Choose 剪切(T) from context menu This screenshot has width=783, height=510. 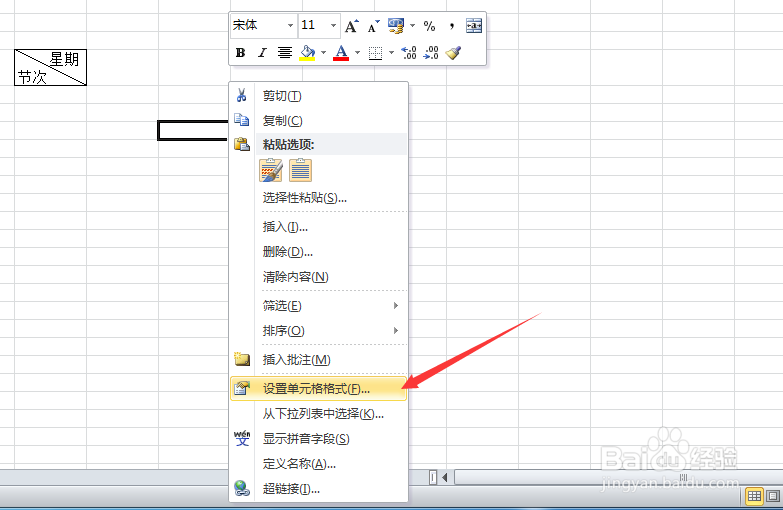[319, 95]
